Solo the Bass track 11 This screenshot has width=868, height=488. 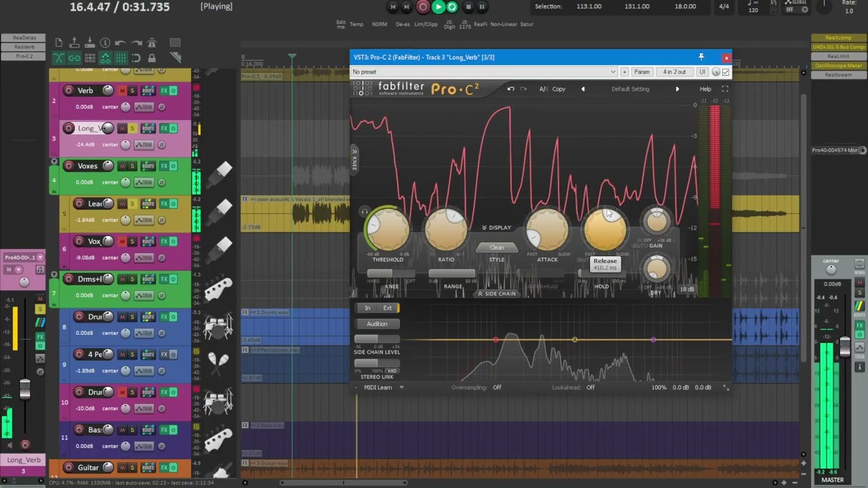coord(132,430)
